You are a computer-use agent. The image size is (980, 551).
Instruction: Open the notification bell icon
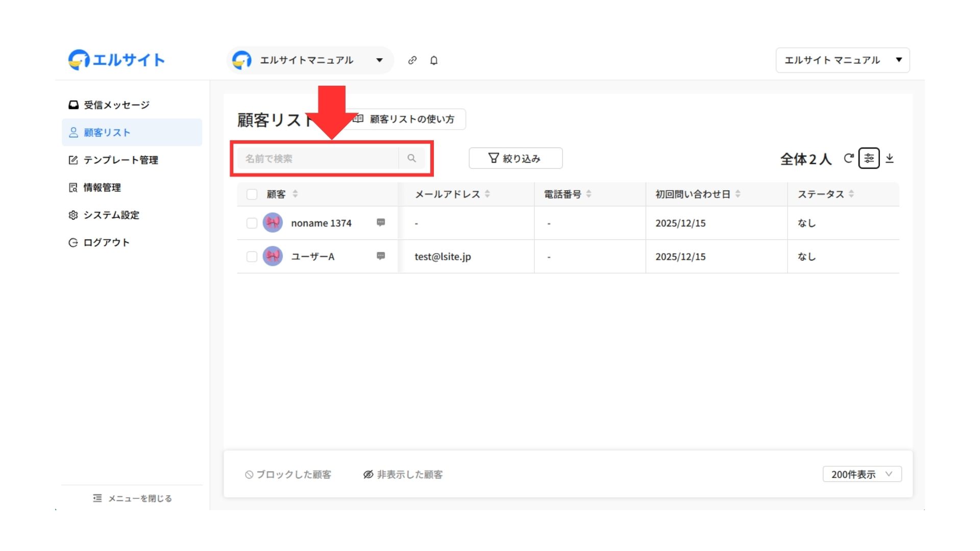click(x=434, y=60)
